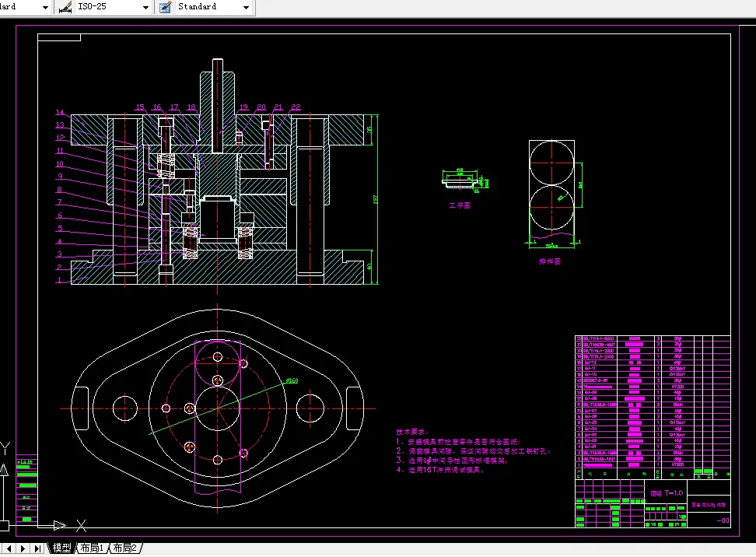Select part balloon number 3

tap(59, 254)
